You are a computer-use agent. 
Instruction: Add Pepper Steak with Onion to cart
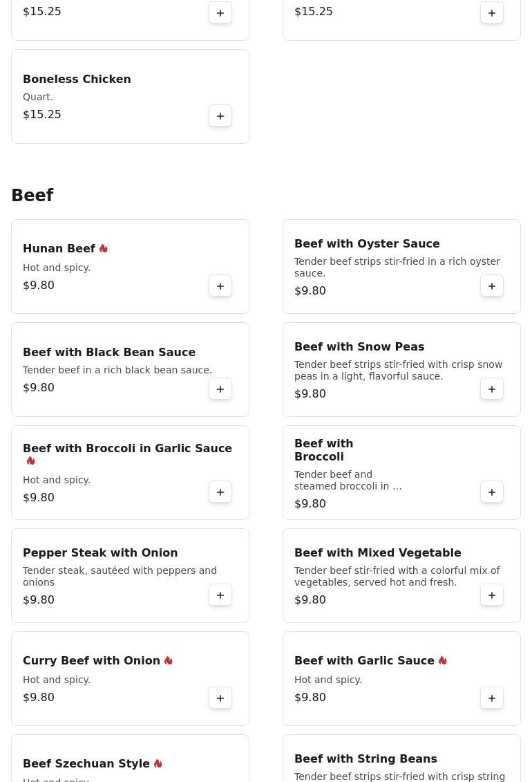click(220, 595)
